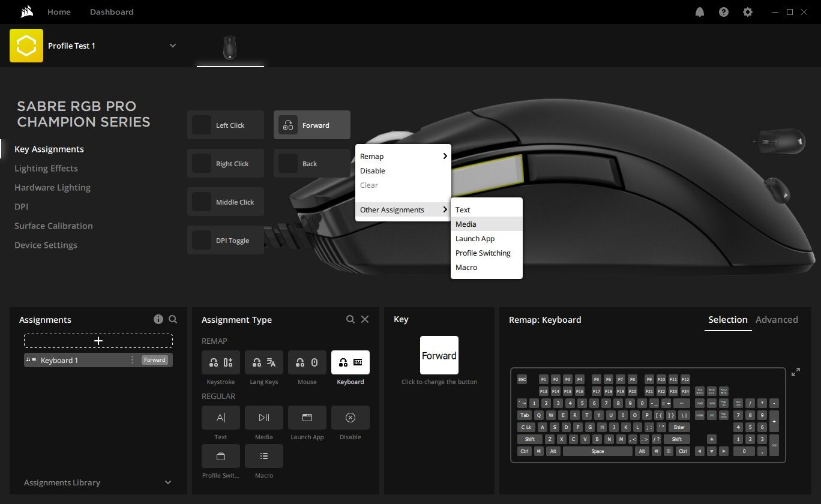Select the Lang Keys remap icon
821x504 pixels.
(264, 362)
